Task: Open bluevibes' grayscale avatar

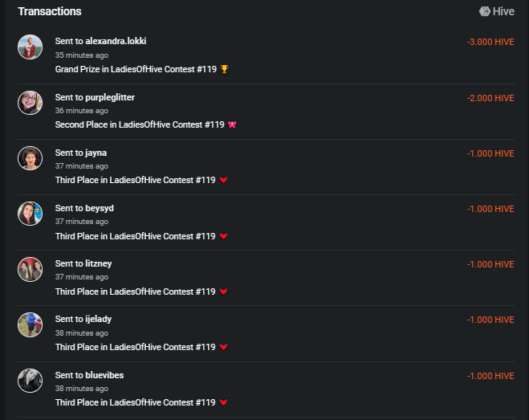Action: [30, 380]
